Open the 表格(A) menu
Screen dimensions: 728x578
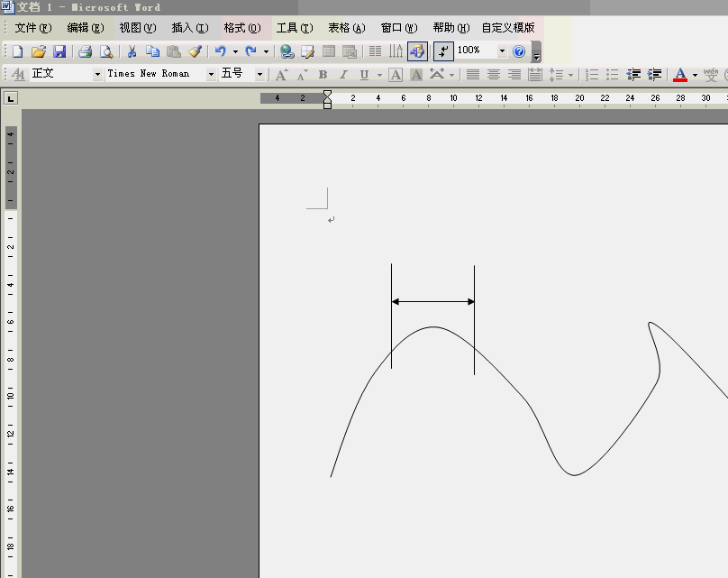pyautogui.click(x=347, y=28)
